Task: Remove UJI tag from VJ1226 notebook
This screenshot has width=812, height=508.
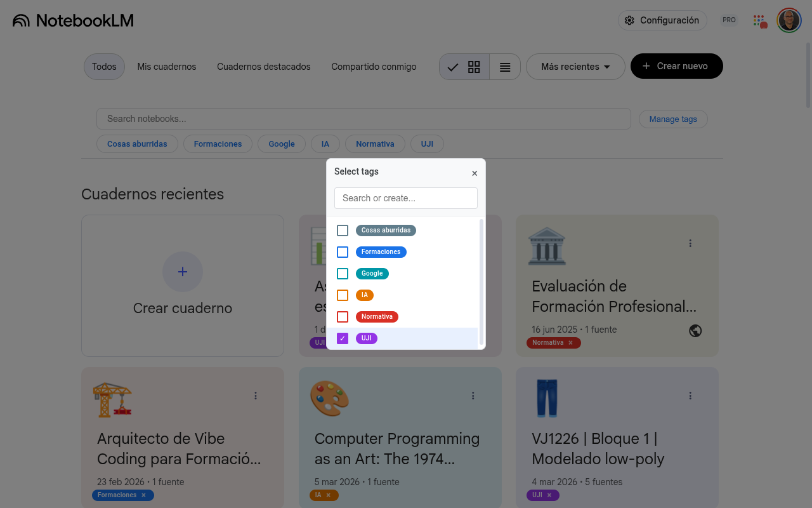Action: pos(549,495)
